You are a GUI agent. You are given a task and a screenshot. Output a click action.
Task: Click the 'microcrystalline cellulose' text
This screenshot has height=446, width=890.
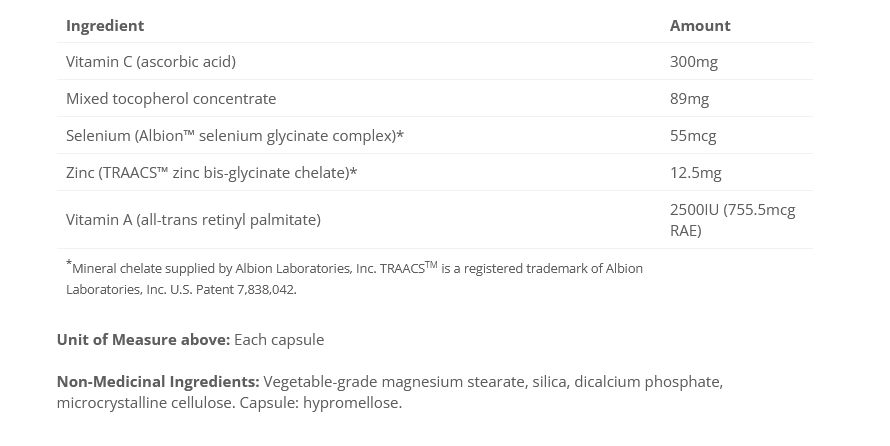coord(144,403)
